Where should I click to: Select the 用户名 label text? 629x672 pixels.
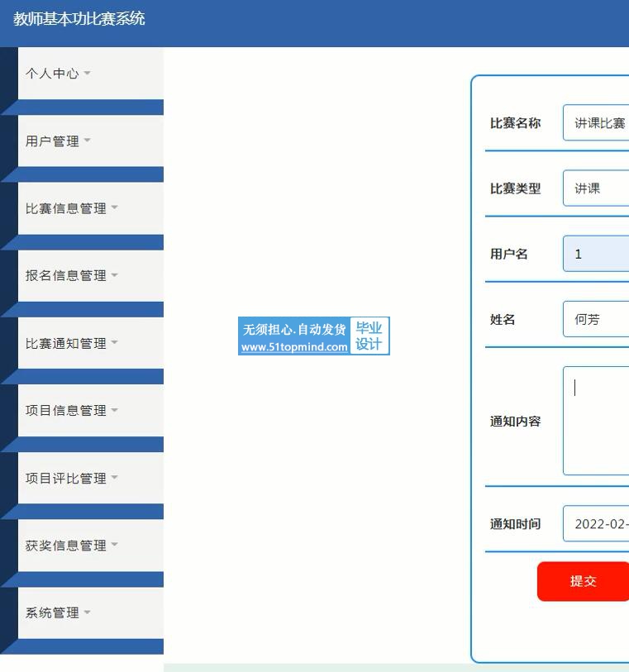(508, 254)
